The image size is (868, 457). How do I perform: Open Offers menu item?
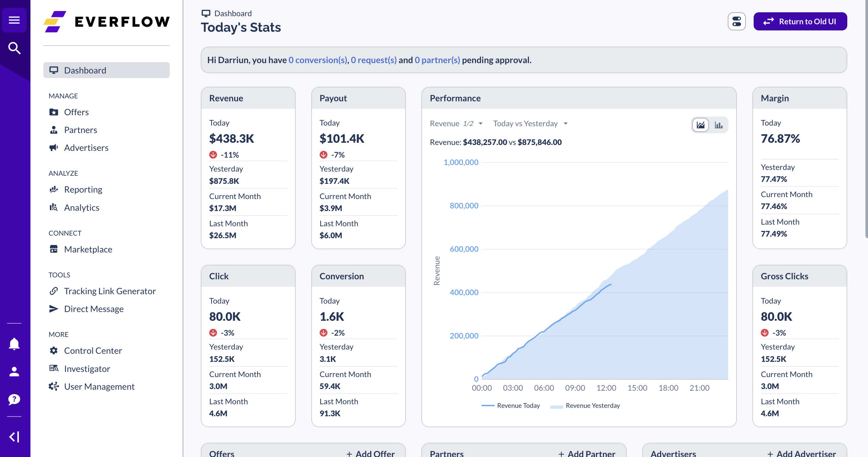(x=76, y=112)
